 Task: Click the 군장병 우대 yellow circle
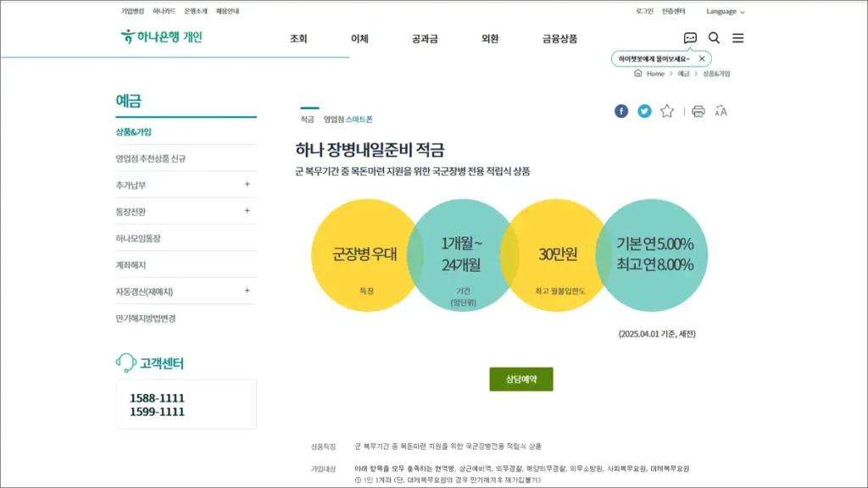coord(365,255)
